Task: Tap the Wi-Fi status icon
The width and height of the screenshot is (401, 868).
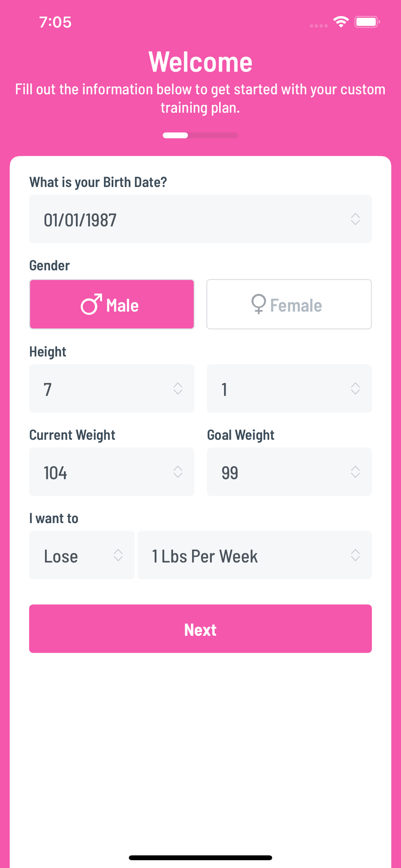Action: 341,22
